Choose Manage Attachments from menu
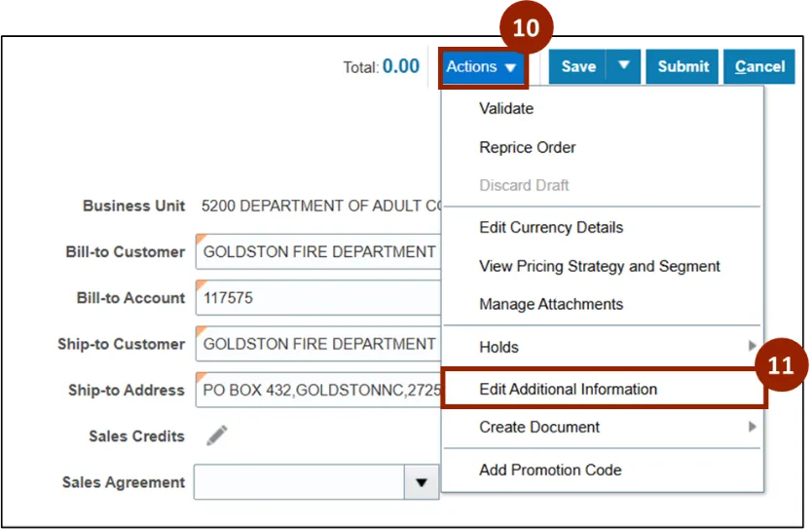Screen dimensions: 812x529 (x=551, y=305)
